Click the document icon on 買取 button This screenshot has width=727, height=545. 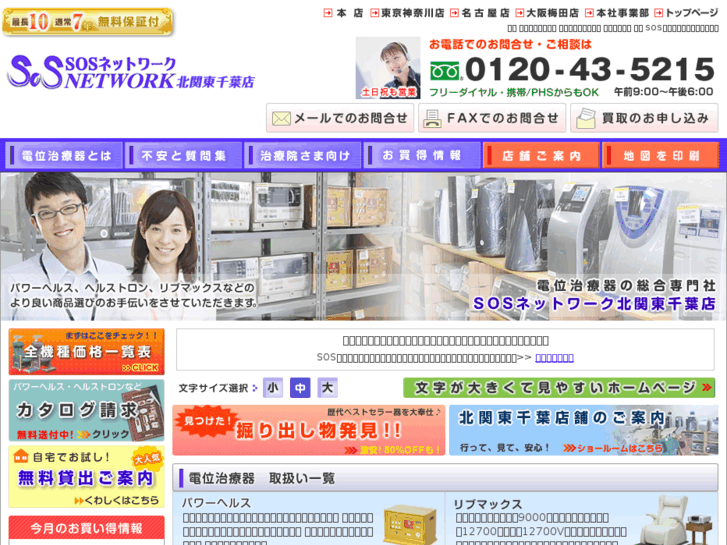click(x=585, y=119)
